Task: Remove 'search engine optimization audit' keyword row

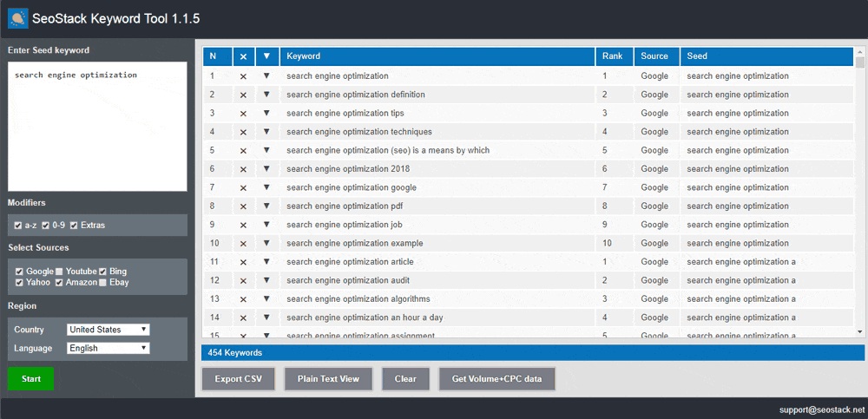Action: pyautogui.click(x=243, y=281)
